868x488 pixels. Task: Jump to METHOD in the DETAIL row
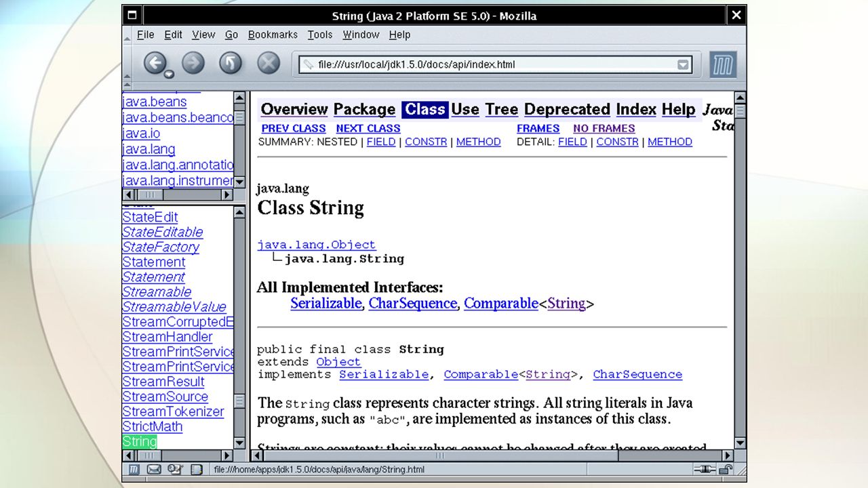[670, 142]
